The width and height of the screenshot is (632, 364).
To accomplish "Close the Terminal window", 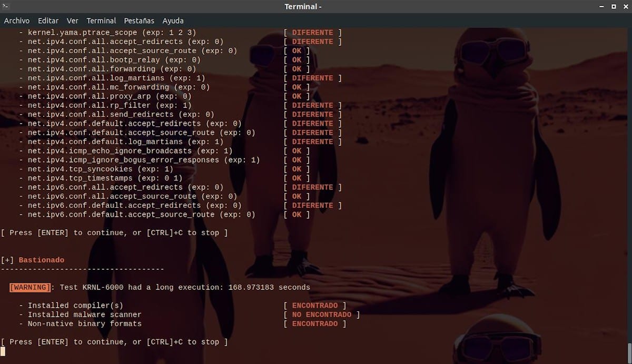I will tap(625, 6).
